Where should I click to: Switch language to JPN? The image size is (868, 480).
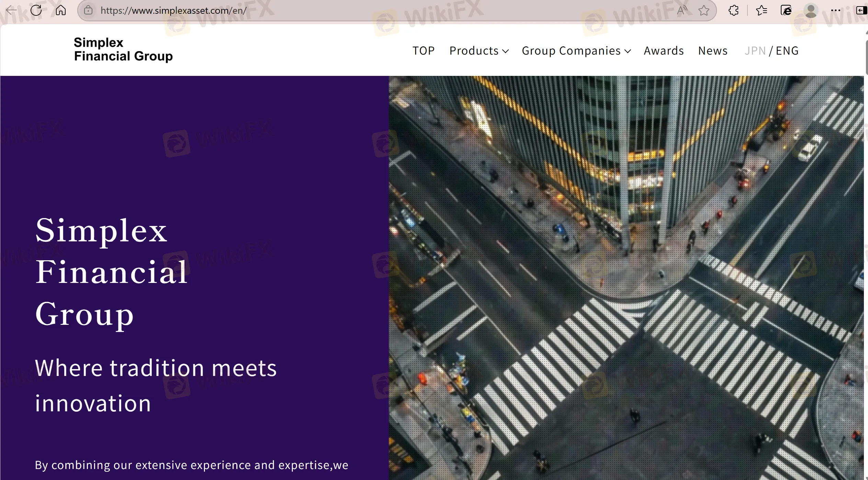click(755, 51)
